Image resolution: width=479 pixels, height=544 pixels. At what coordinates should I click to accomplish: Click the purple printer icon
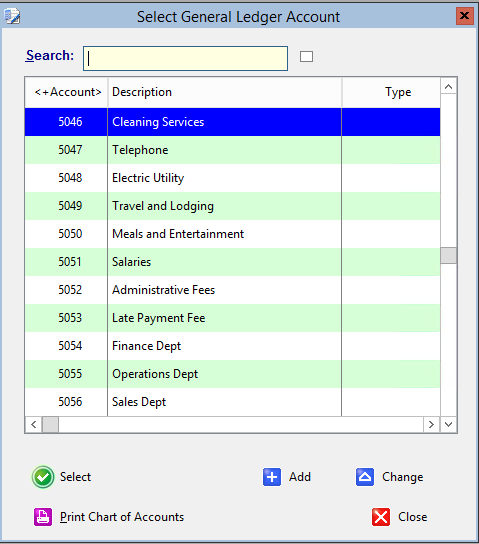(43, 517)
